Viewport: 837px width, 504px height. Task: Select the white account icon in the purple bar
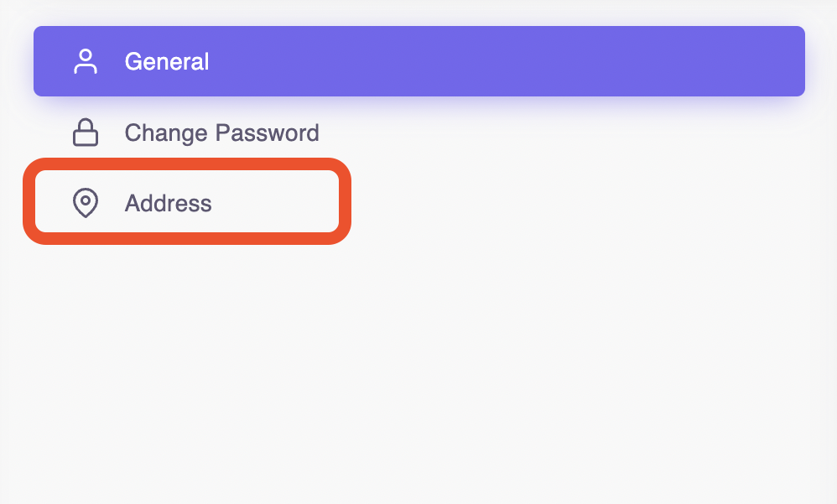click(86, 61)
